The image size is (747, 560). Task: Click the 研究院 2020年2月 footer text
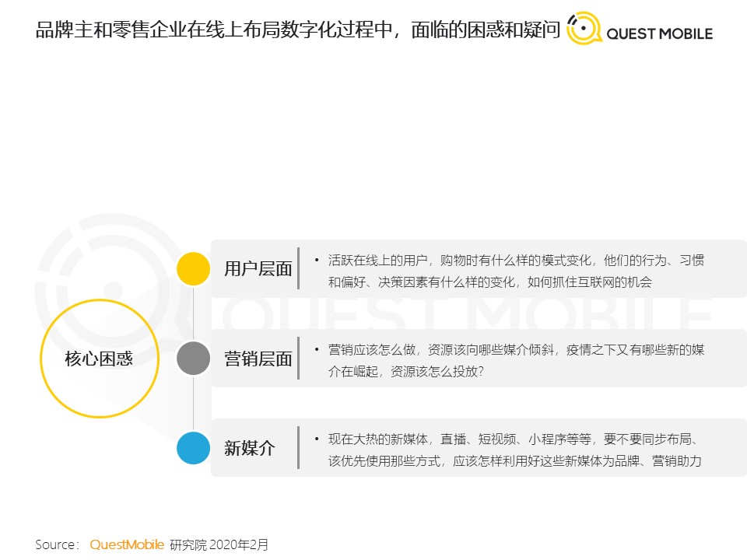point(219,544)
